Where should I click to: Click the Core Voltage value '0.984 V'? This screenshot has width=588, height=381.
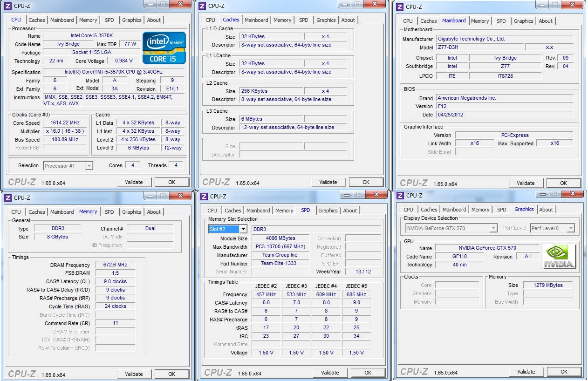click(x=123, y=61)
